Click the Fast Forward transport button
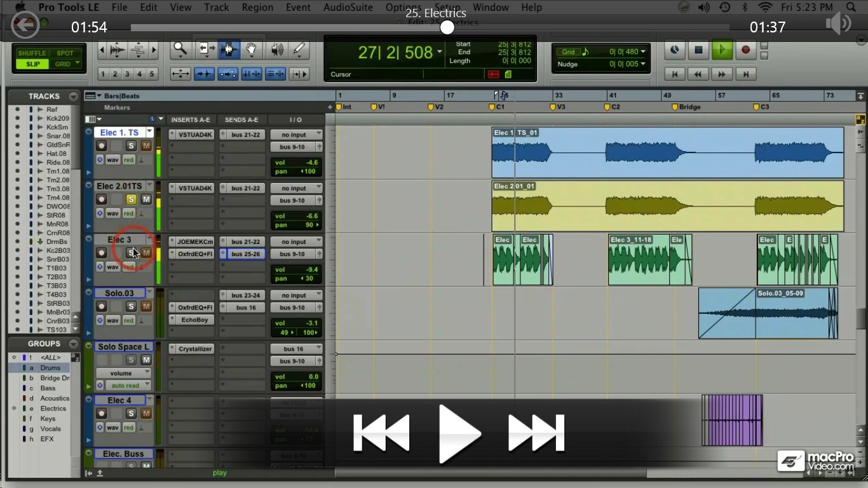 pyautogui.click(x=722, y=74)
